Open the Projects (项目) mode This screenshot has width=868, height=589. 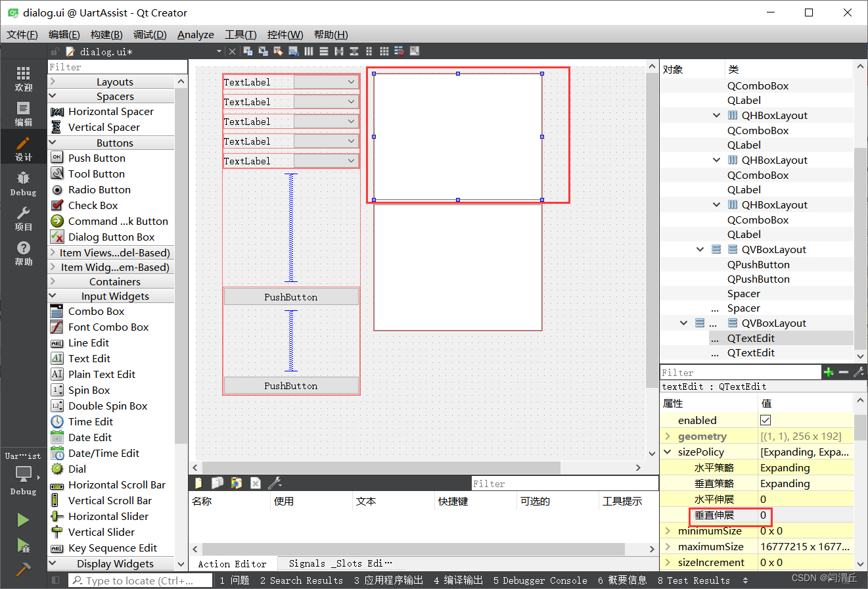[x=24, y=218]
